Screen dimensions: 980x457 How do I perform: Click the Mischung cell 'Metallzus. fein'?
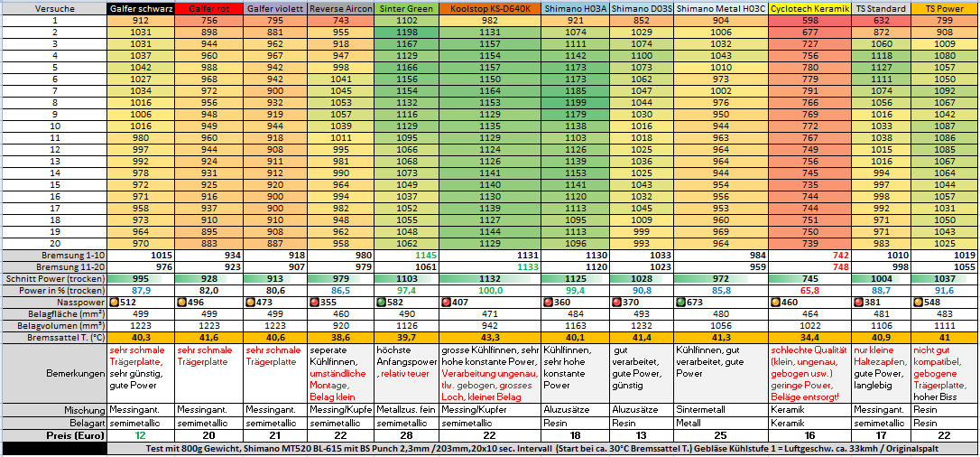(405, 410)
